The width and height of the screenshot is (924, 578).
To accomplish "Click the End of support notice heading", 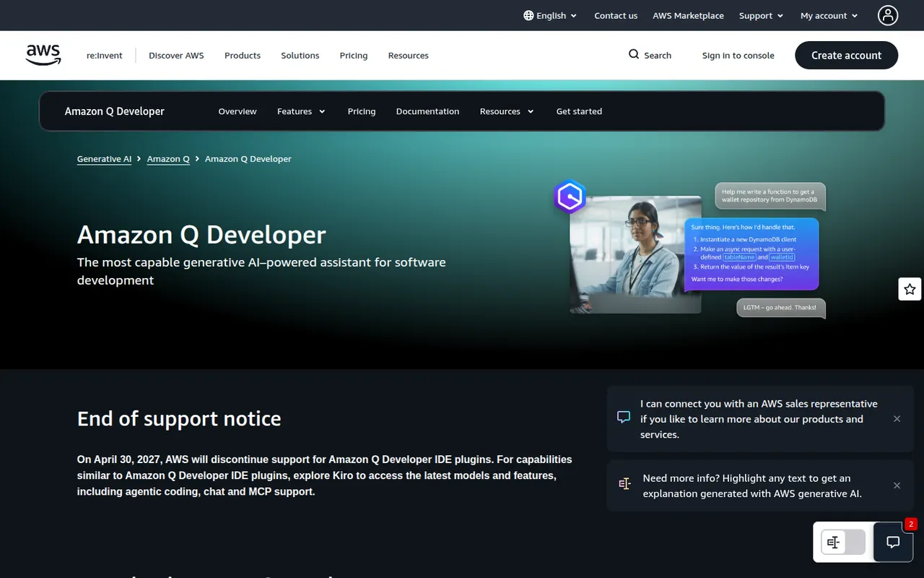I will coord(179,418).
